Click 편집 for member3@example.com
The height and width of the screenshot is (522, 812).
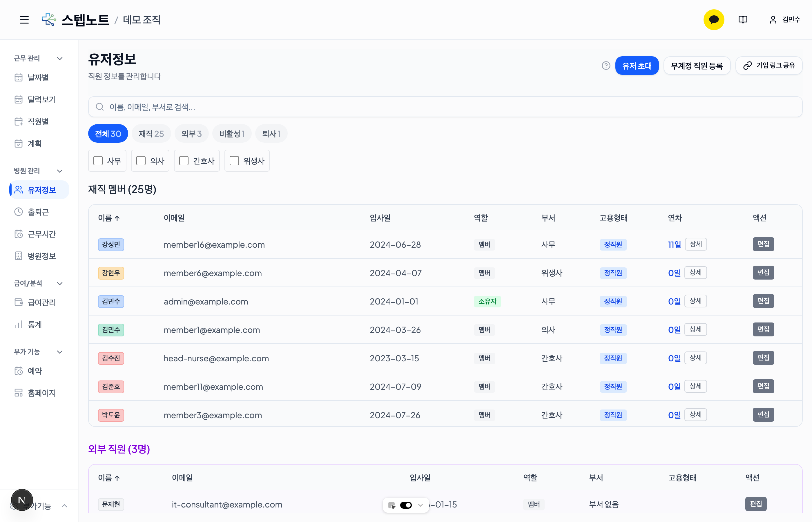point(763,414)
